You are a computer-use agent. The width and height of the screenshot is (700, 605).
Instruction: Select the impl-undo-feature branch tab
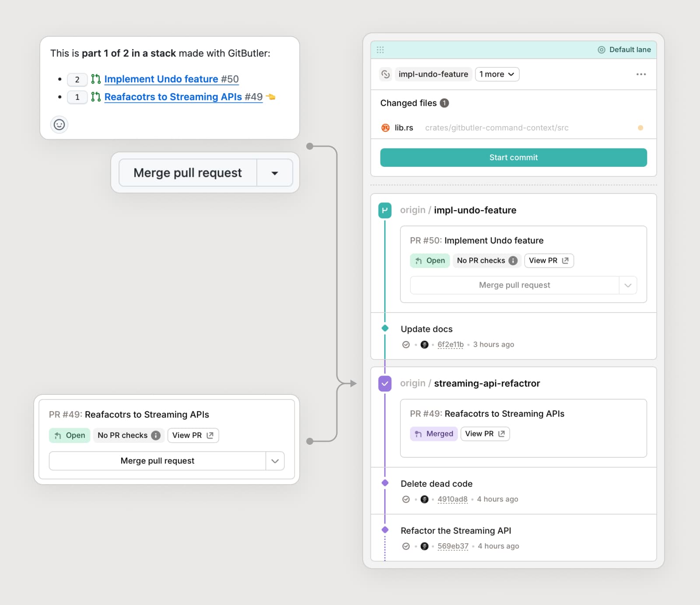pyautogui.click(x=433, y=74)
